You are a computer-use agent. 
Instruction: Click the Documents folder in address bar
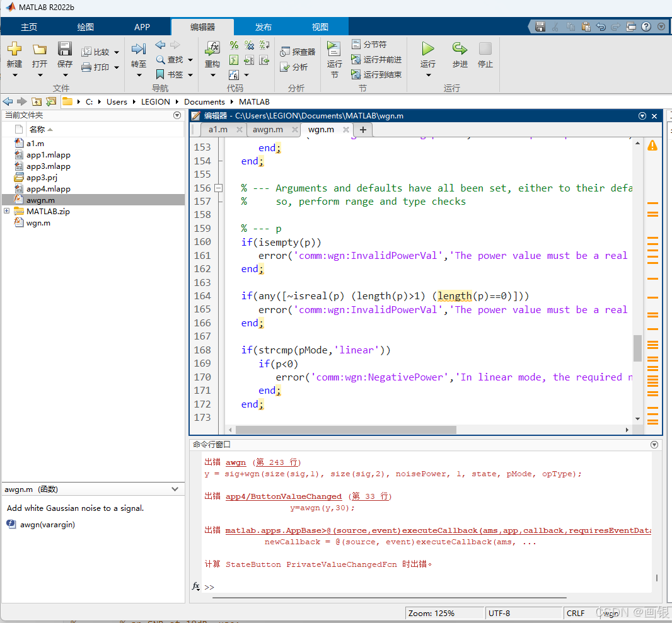204,102
